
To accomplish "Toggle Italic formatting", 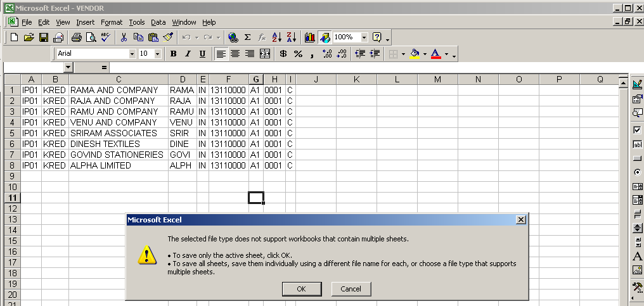I will (188, 54).
